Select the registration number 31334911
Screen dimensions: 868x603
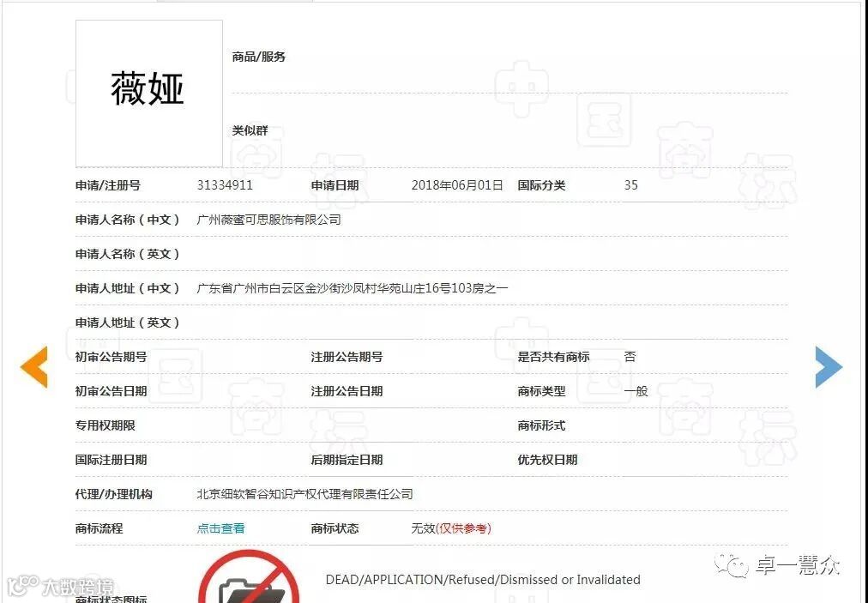(x=225, y=185)
